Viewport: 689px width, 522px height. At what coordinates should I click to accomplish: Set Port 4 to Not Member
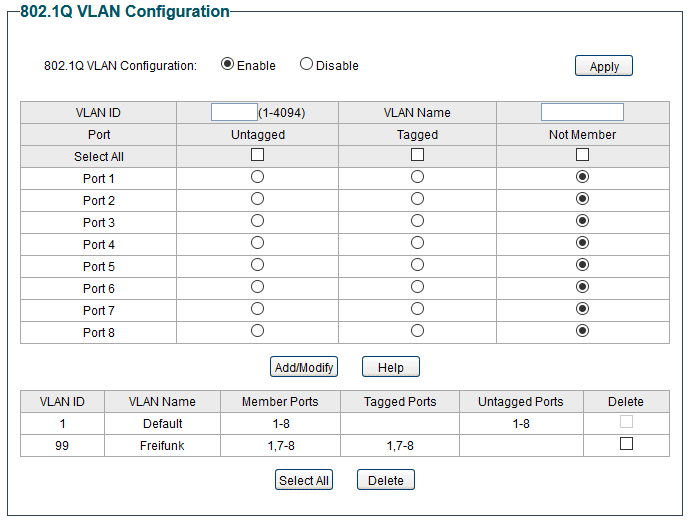pos(582,243)
